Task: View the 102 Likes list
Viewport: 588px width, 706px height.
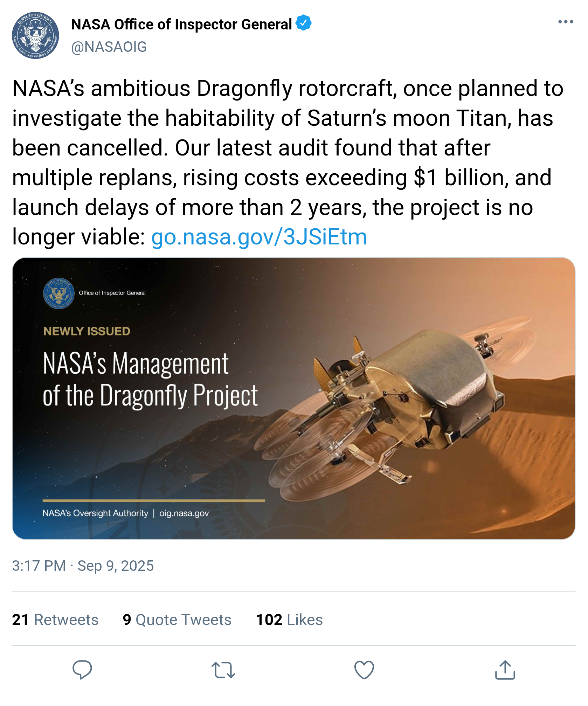Action: click(289, 620)
